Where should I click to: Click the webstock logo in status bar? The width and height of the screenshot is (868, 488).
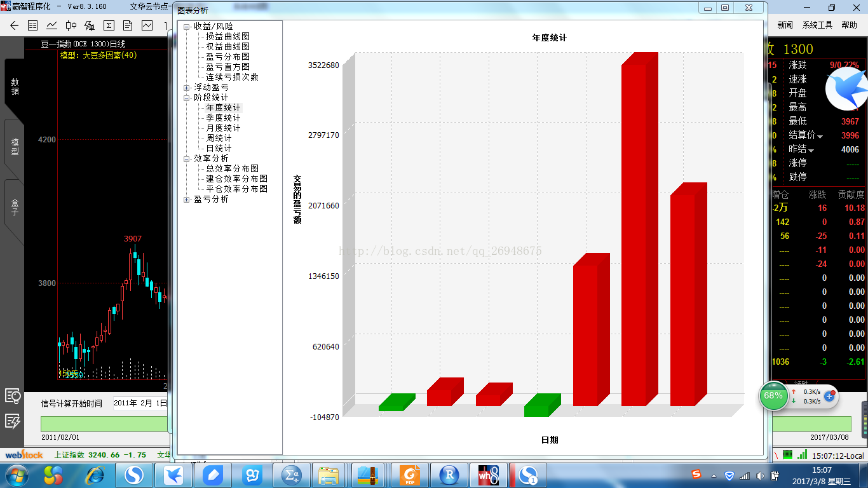pos(24,455)
